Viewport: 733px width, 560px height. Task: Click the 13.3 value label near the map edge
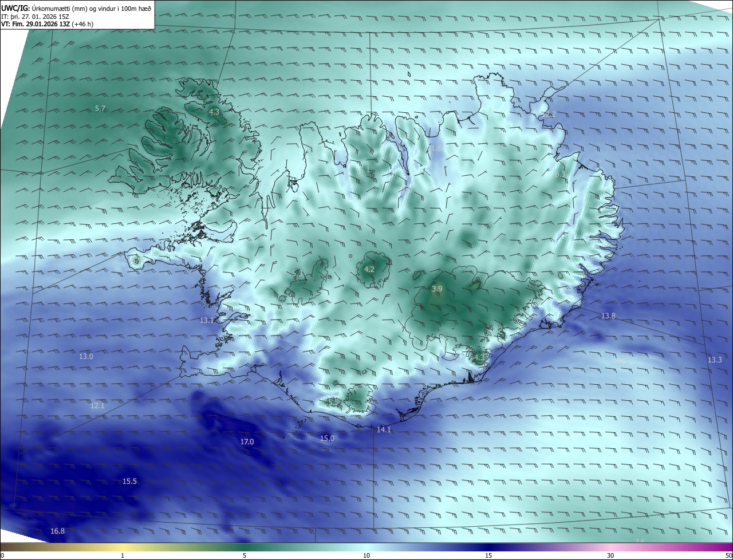715,360
